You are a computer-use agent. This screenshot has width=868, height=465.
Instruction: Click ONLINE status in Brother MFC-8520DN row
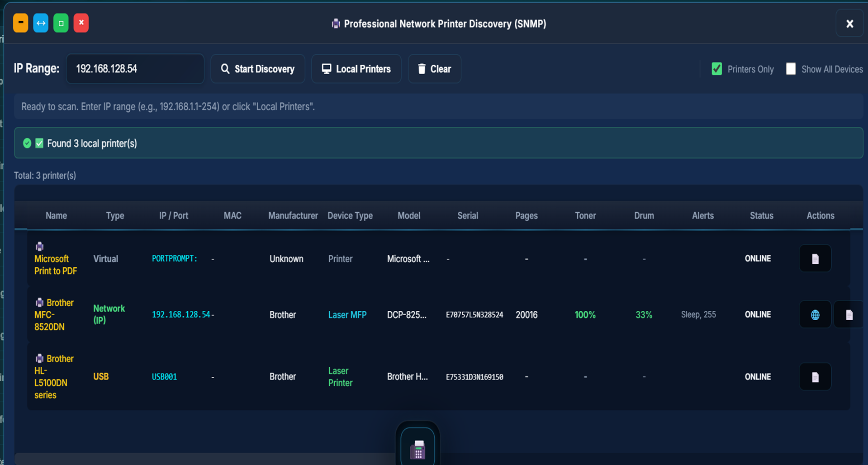click(758, 314)
